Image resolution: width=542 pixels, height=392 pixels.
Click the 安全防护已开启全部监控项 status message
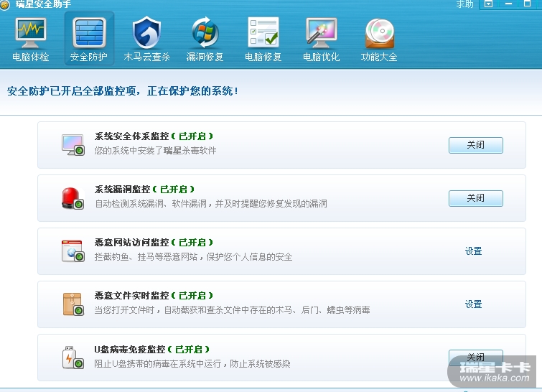(122, 91)
